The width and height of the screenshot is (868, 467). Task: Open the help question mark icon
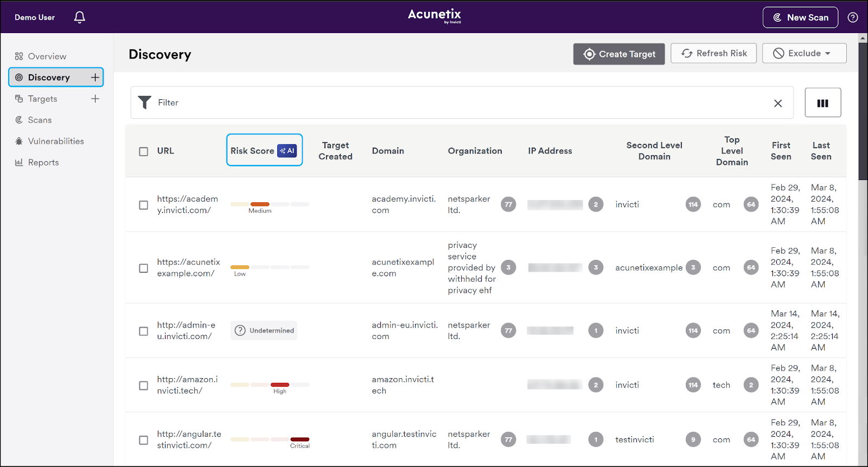[x=853, y=17]
